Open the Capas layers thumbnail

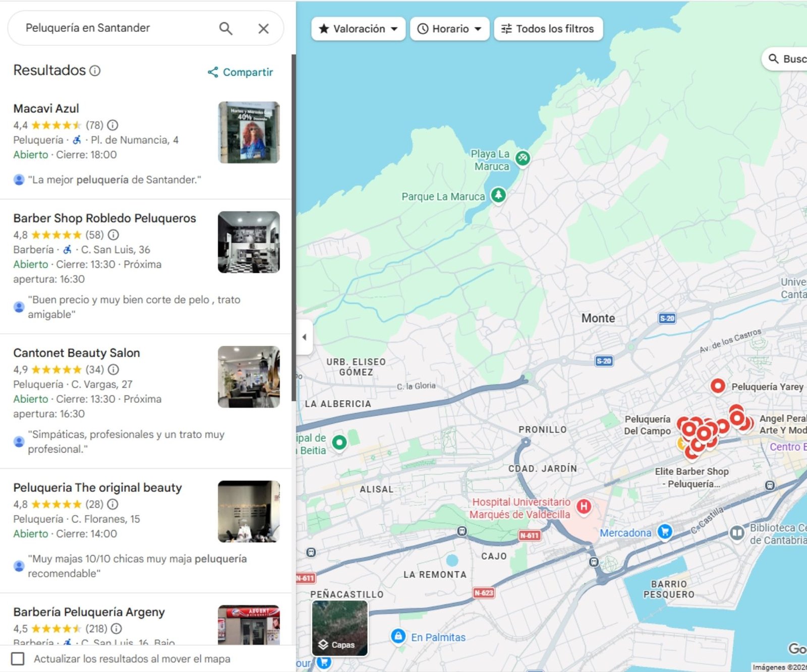pyautogui.click(x=339, y=628)
